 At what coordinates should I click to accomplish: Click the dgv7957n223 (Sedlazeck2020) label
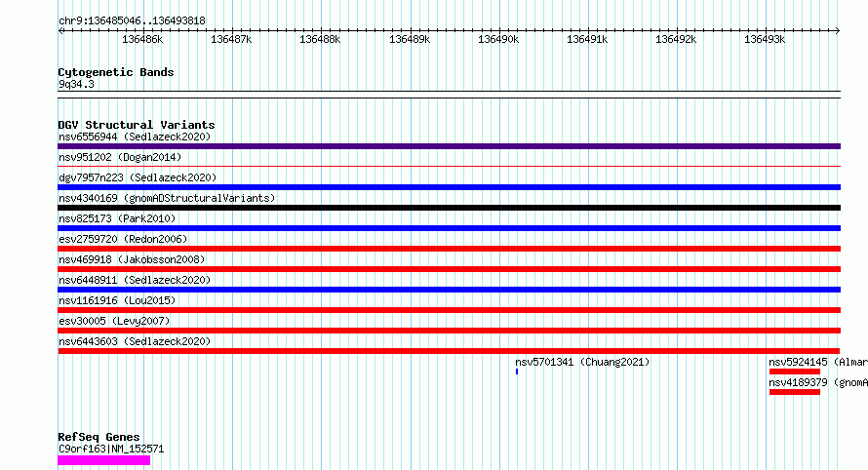pyautogui.click(x=138, y=177)
